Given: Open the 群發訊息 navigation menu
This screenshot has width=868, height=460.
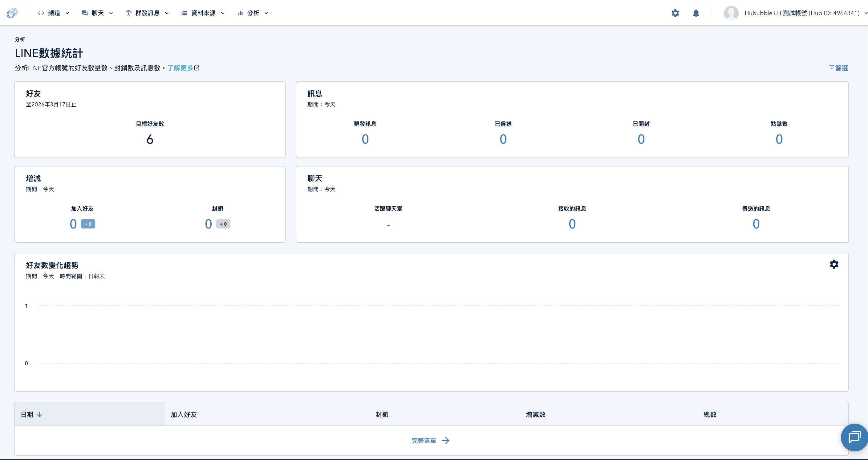Looking at the screenshot, I should [x=148, y=13].
